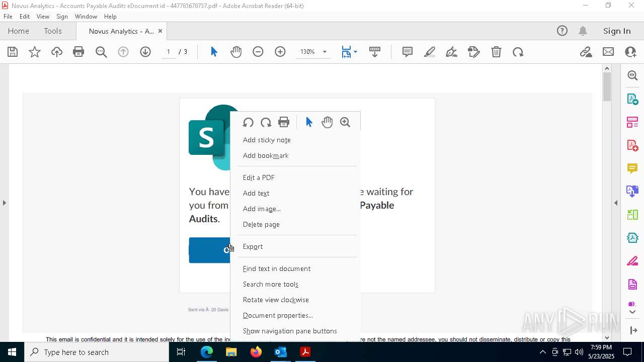The image size is (644, 362).
Task: Open the Create PDF tool in the right pane
Action: (632, 145)
